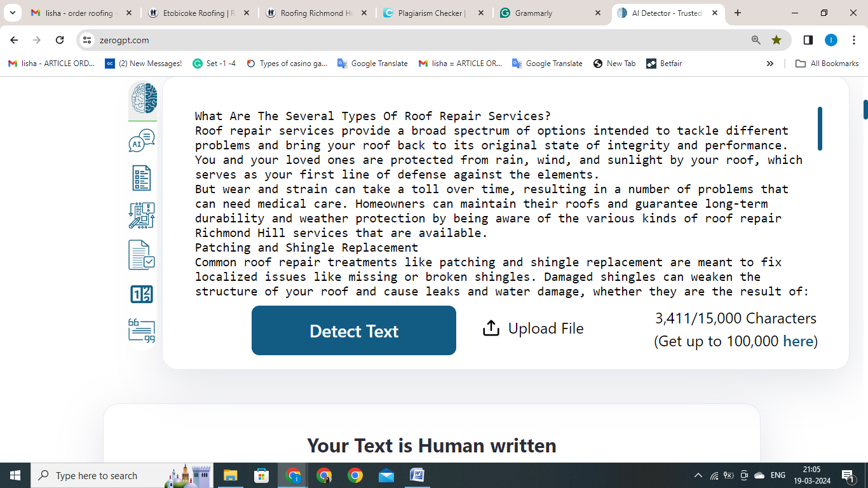Click the bookmark star icon
This screenshot has height=488, width=868.
(x=776, y=40)
